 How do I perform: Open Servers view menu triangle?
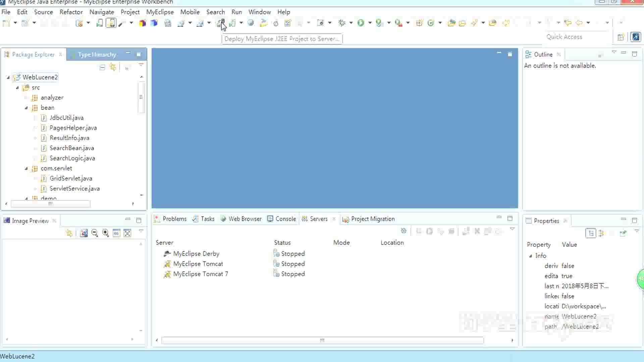point(512,229)
